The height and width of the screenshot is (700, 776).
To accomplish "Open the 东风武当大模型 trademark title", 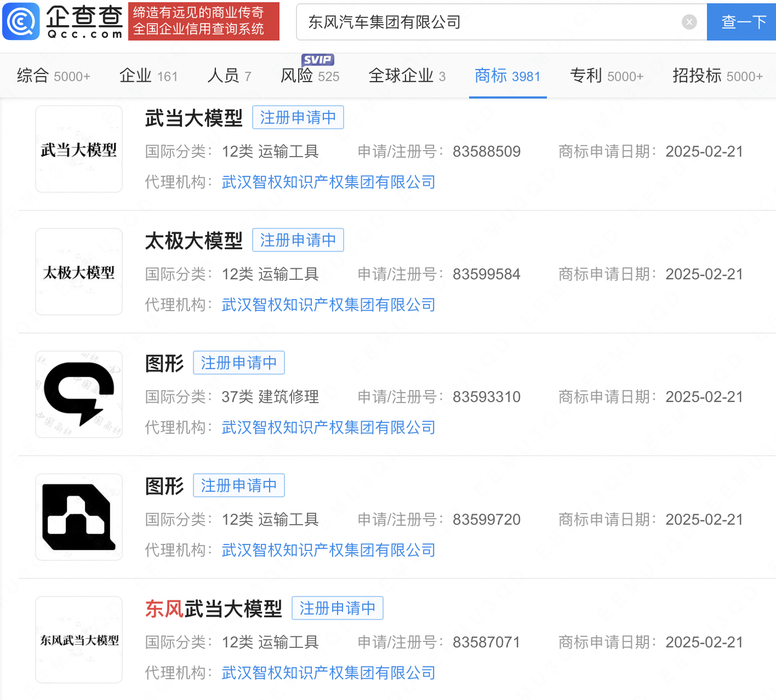I will [213, 609].
